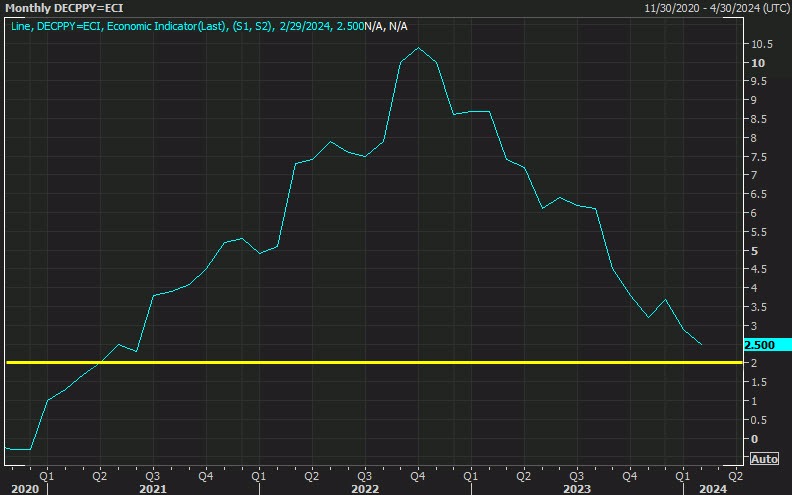Screen dimensions: 792x495
Task: Click the 5 value on the price axis
Action: click(755, 251)
